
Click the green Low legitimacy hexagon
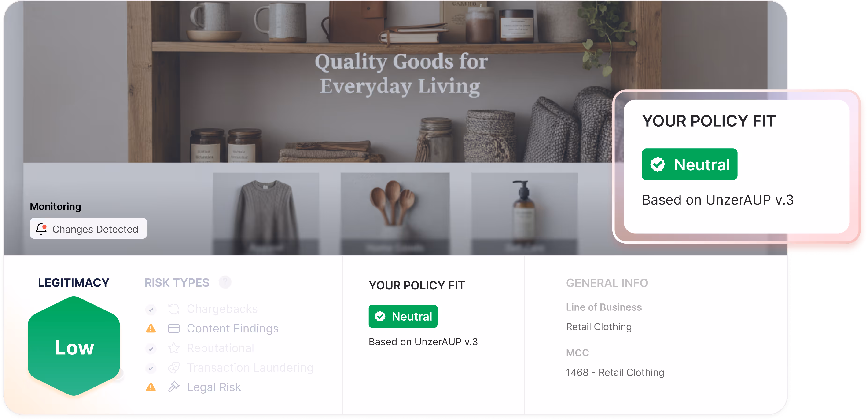click(74, 346)
